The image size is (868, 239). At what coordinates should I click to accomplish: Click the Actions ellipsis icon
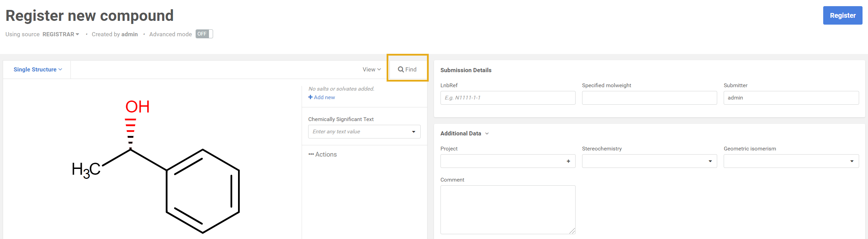311,154
